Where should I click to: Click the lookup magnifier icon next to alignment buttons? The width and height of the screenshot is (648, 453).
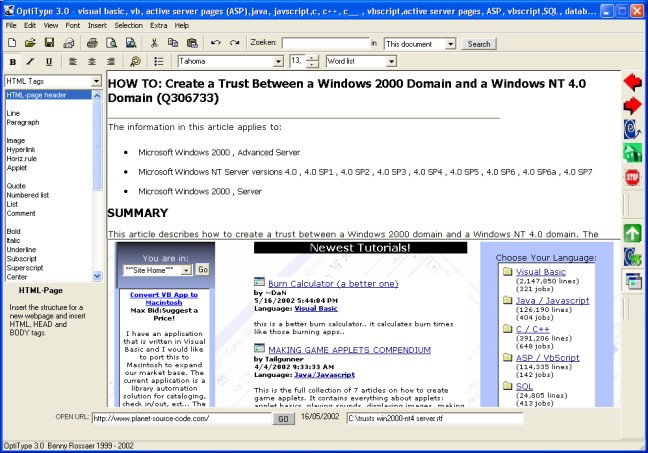[135, 62]
